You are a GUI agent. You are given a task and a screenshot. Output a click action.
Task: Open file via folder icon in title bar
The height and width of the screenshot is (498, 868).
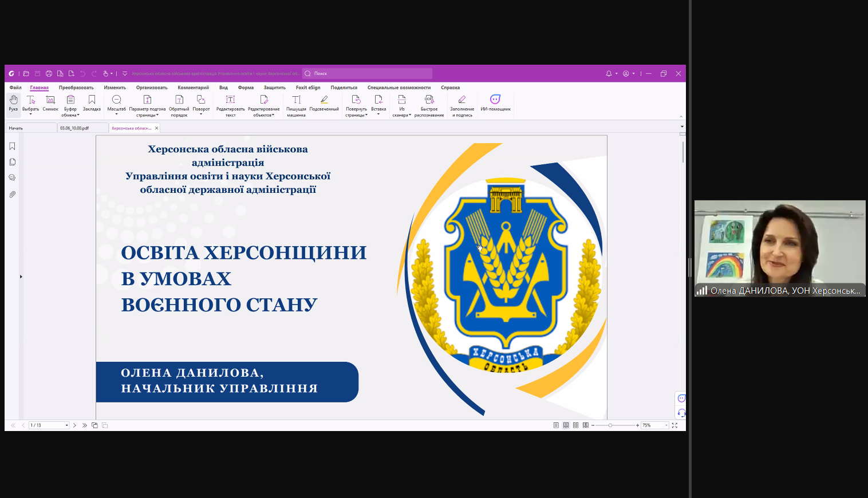26,73
